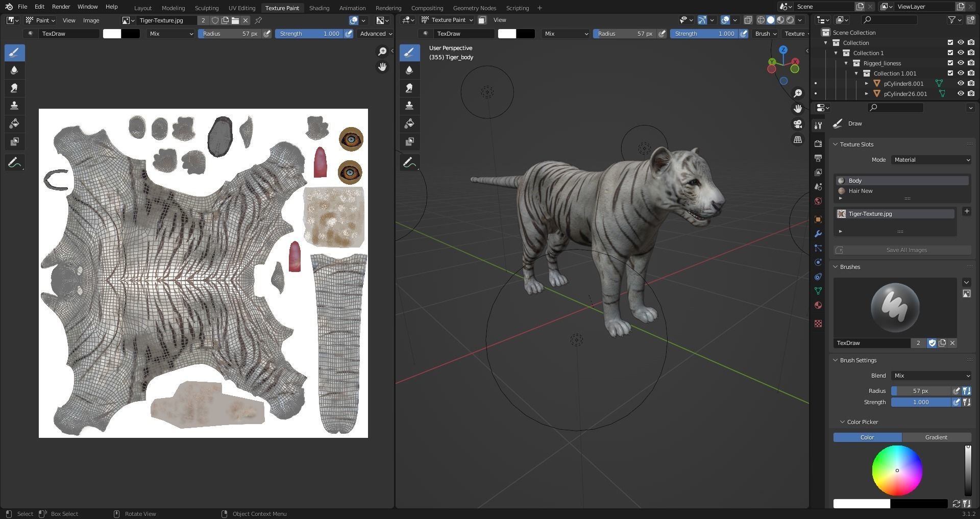Switch to the Sculpting workspace tab
The width and height of the screenshot is (980, 519).
pos(207,8)
